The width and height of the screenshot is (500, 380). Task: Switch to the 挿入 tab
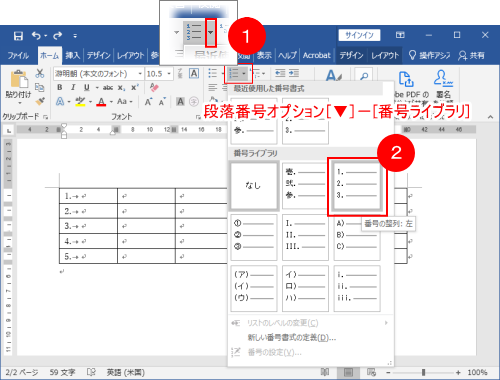point(72,55)
